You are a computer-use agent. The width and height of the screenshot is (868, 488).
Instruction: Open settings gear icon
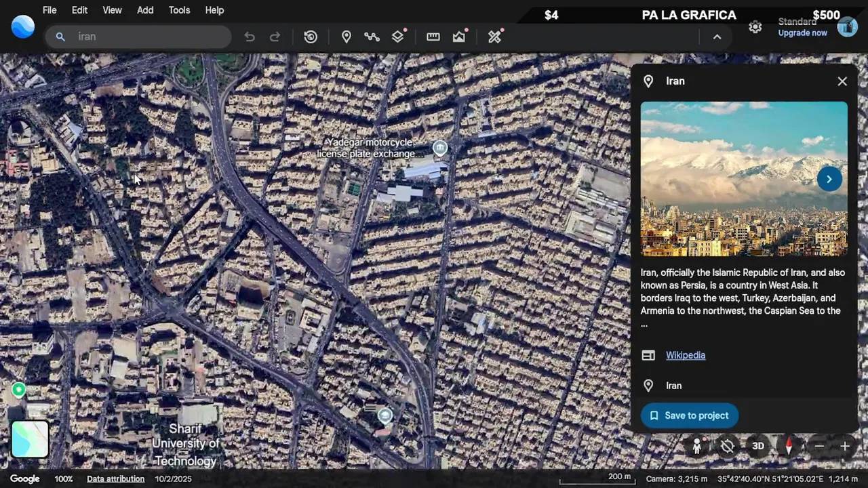click(x=755, y=27)
